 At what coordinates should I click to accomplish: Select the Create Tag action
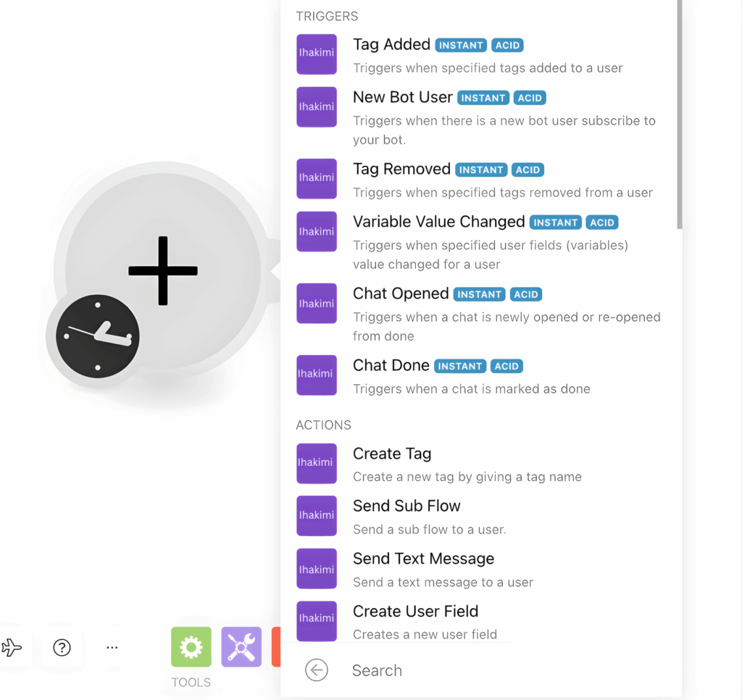tap(392, 454)
